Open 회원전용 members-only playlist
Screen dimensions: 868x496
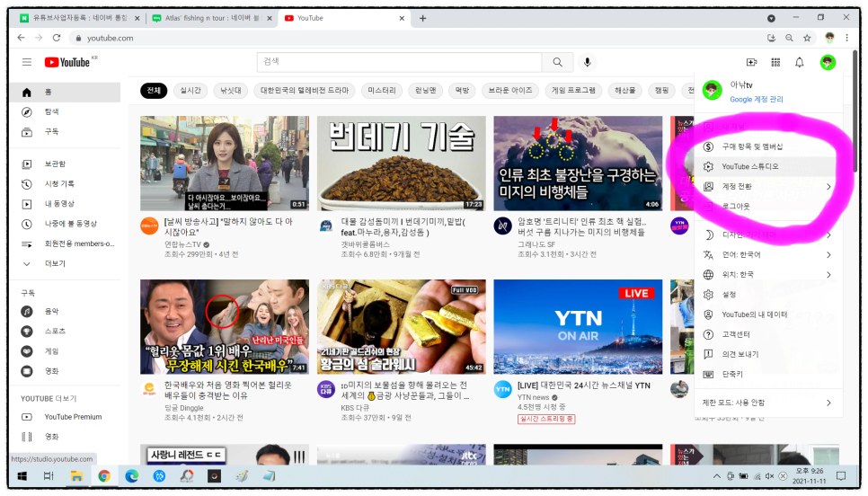pyautogui.click(x=66, y=244)
